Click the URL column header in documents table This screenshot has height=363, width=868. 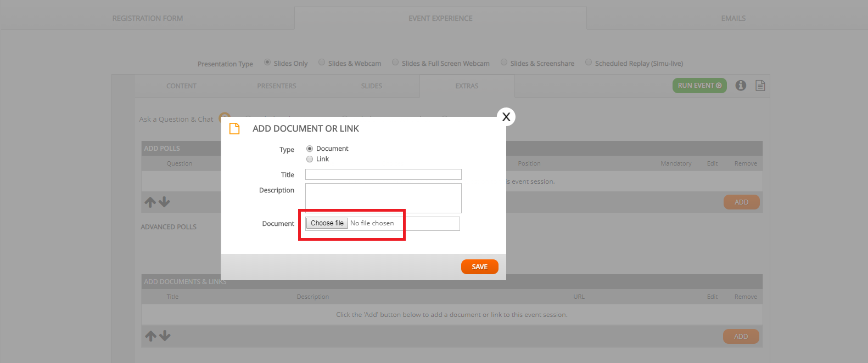pyautogui.click(x=579, y=297)
